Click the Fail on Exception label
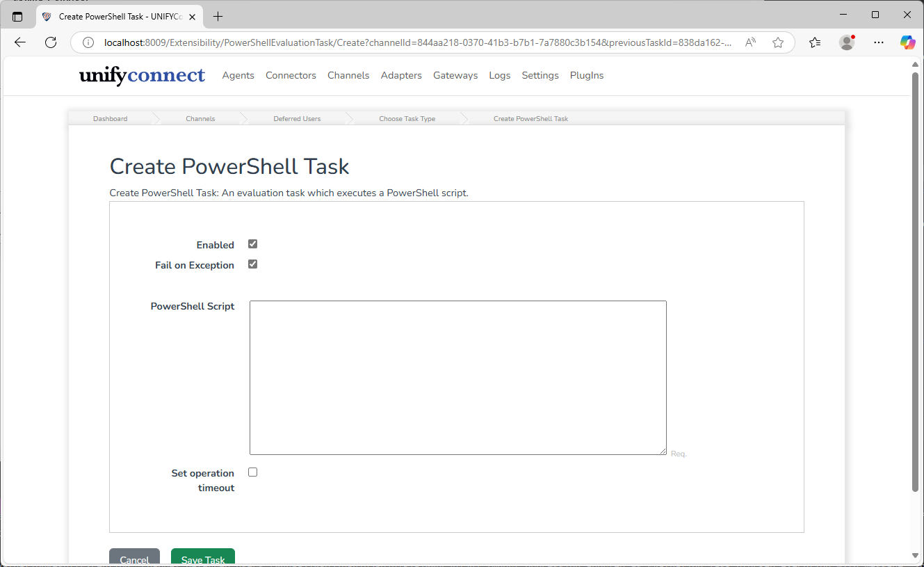Image resolution: width=924 pixels, height=567 pixels. pos(195,265)
